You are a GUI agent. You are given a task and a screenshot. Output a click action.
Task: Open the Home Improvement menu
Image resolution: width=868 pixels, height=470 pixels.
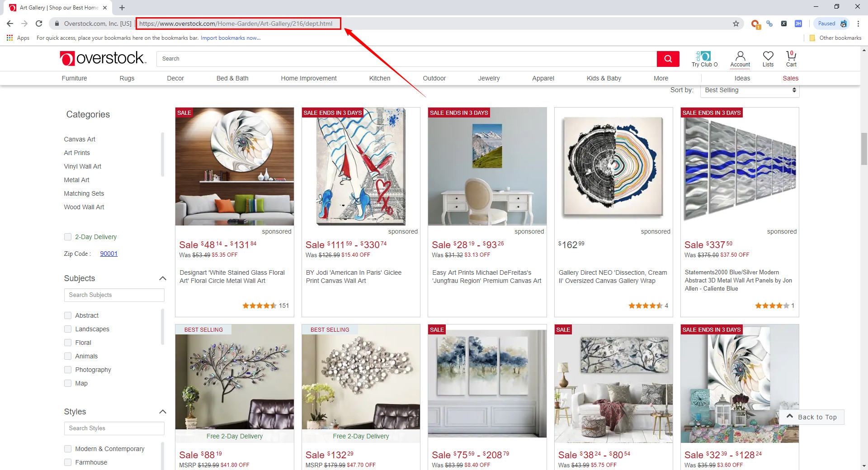point(308,78)
